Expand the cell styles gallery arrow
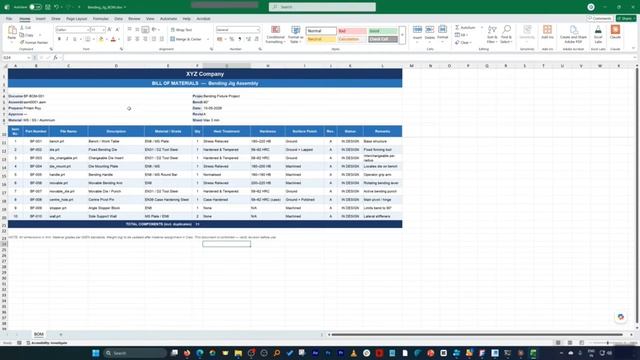This screenshot has width=640, height=360. tap(402, 35)
